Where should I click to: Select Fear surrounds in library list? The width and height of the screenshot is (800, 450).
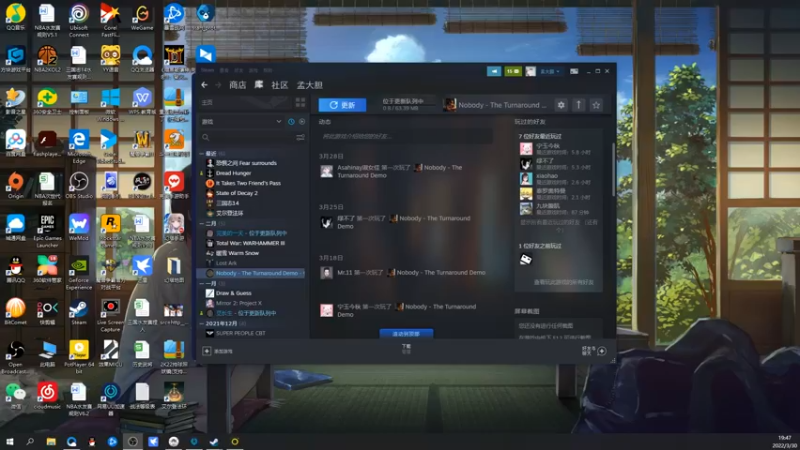[x=246, y=163]
